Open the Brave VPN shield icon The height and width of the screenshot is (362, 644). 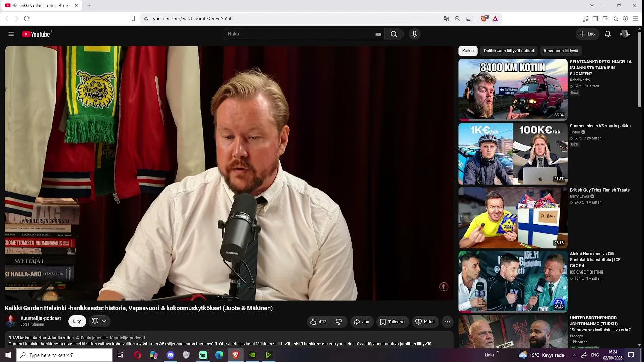[x=625, y=19]
